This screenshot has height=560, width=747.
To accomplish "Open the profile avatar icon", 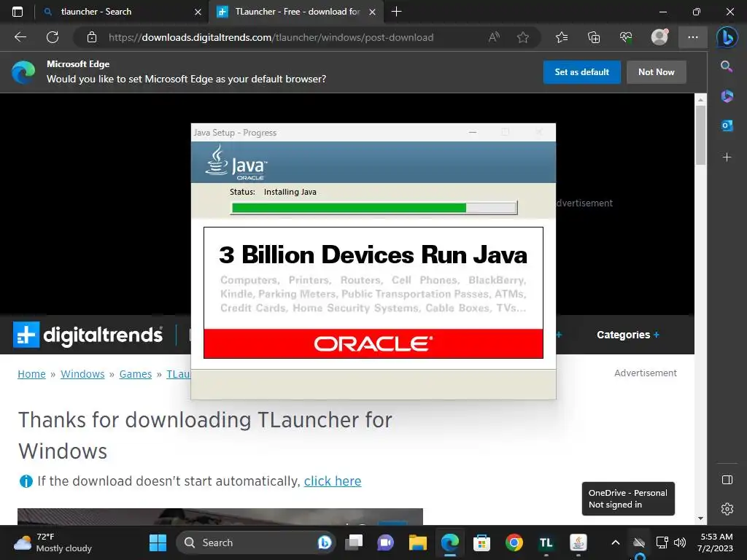I will tap(659, 37).
